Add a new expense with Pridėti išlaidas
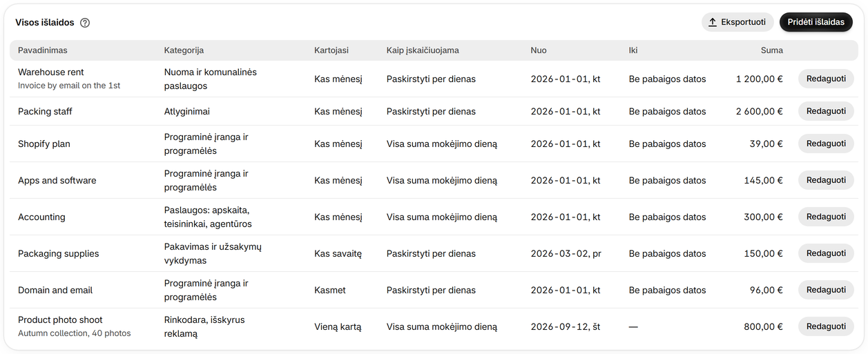 point(816,22)
